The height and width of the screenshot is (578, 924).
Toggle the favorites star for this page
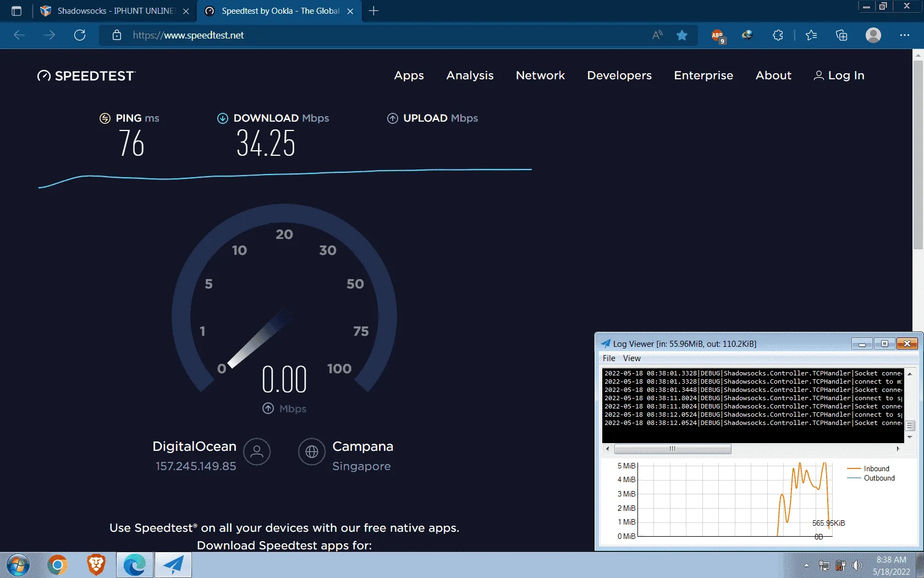tap(682, 35)
